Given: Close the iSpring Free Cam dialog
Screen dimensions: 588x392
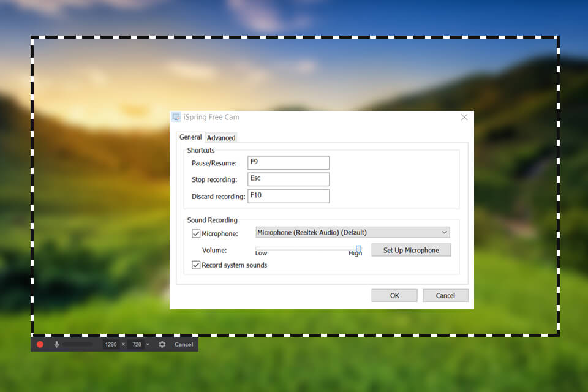Looking at the screenshot, I should click(x=464, y=118).
